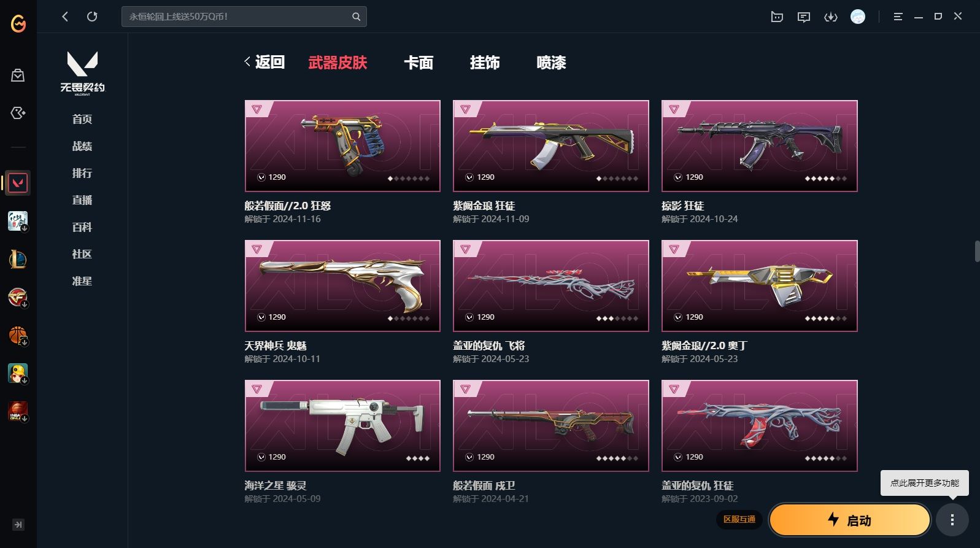
Task: Open the hamburger menu in title bar
Action: pos(898,17)
